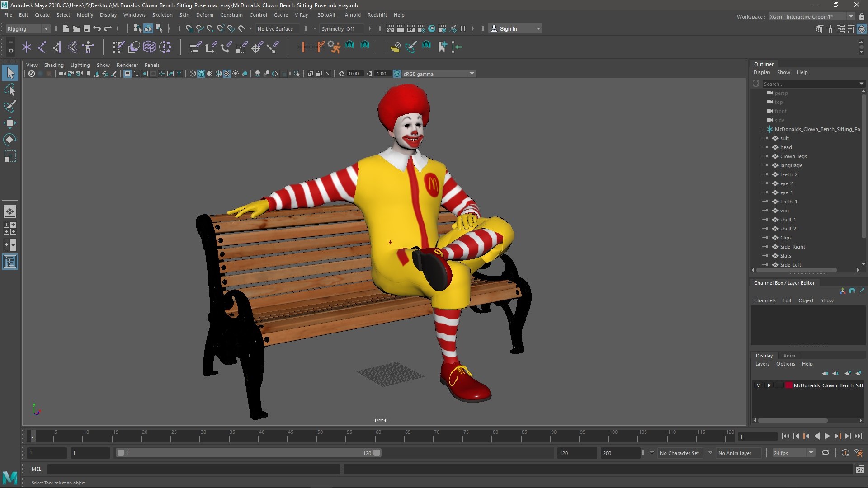Toggle layer visibility V box
Viewport: 868px width, 488px height.
(758, 385)
